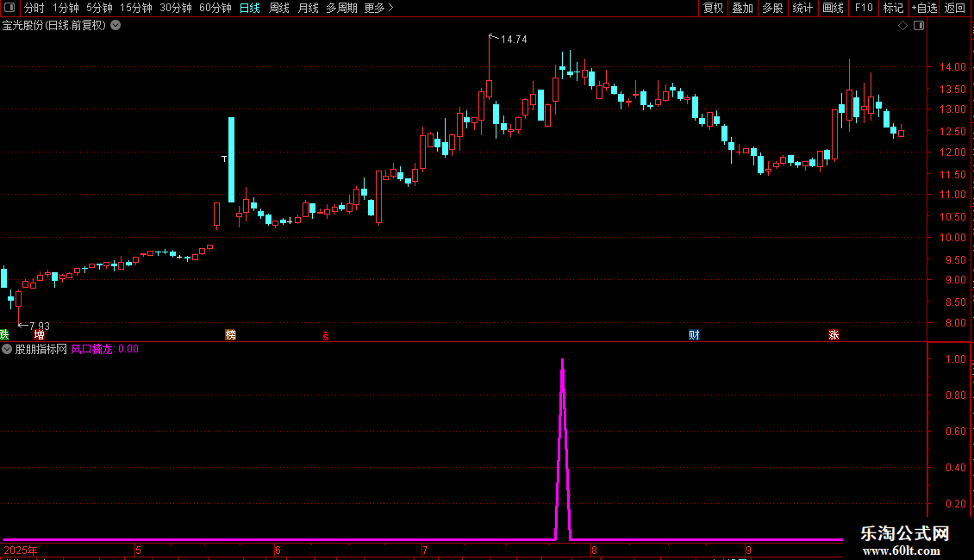Click the tall cyan candlestick in May

pos(232,159)
